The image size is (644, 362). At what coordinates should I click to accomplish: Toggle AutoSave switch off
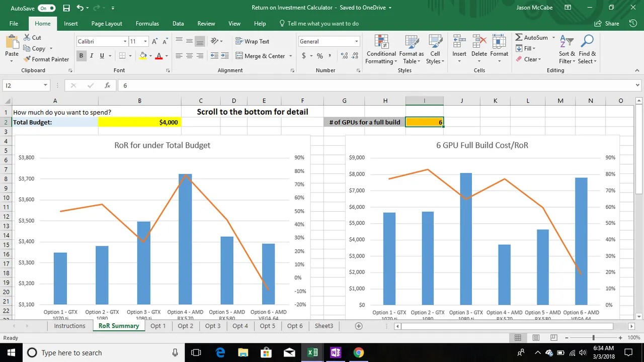46,8
